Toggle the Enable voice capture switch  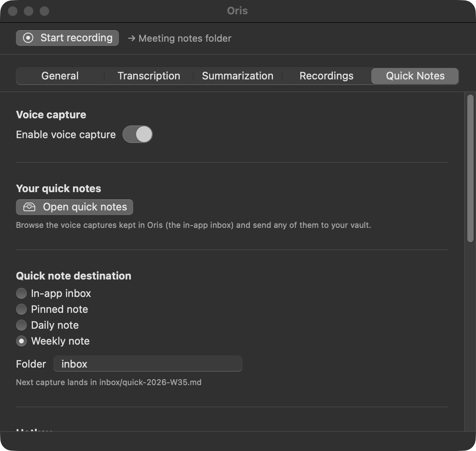tap(137, 135)
